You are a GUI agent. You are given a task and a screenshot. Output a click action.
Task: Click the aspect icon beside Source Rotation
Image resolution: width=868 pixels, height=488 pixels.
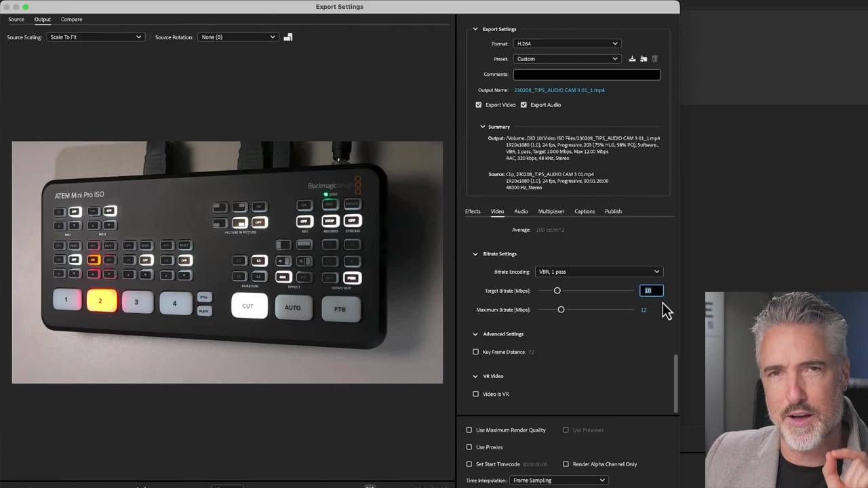pos(288,37)
